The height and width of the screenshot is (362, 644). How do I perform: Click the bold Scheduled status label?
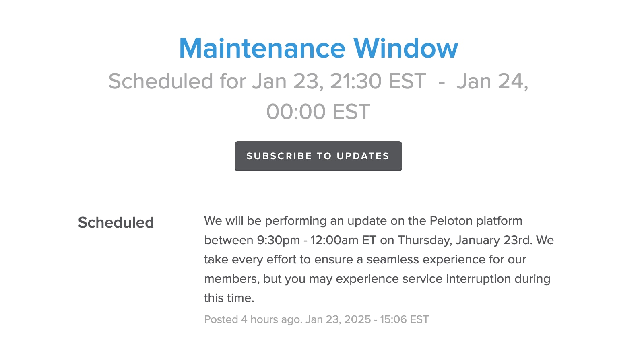click(x=116, y=222)
